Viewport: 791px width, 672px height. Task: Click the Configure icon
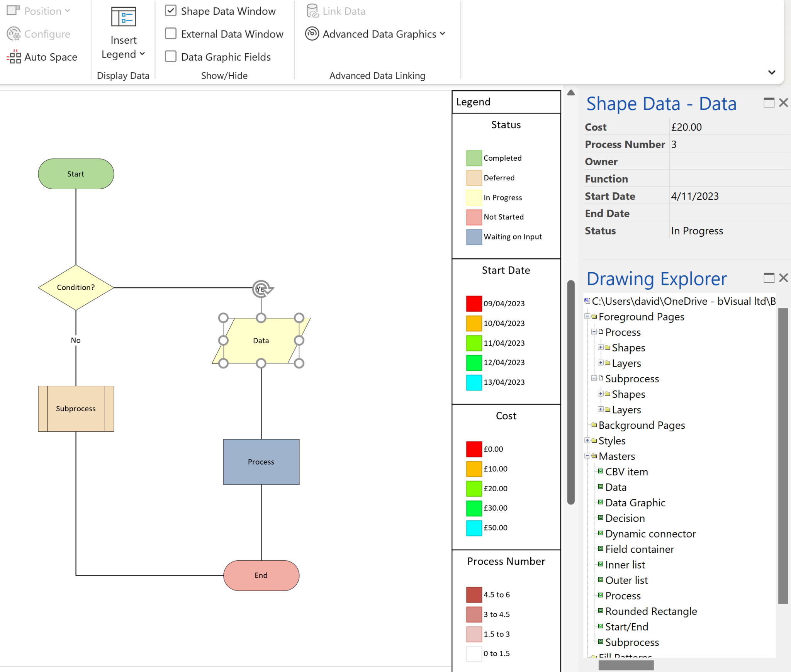pyautogui.click(x=13, y=34)
